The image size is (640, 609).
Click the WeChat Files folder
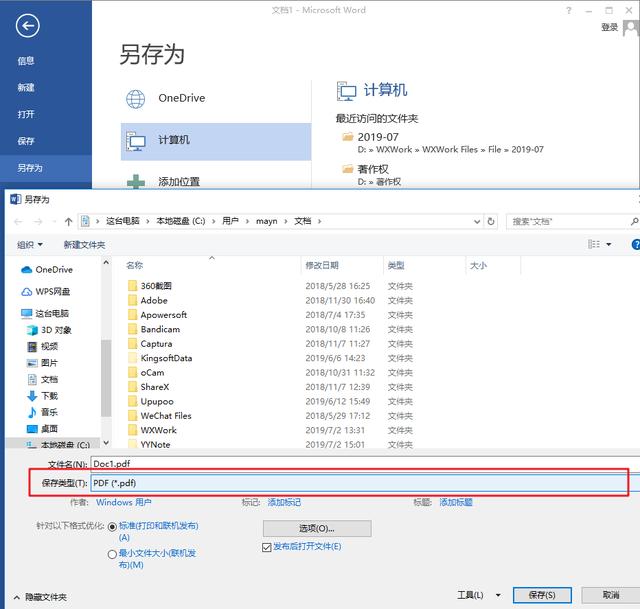click(x=160, y=416)
